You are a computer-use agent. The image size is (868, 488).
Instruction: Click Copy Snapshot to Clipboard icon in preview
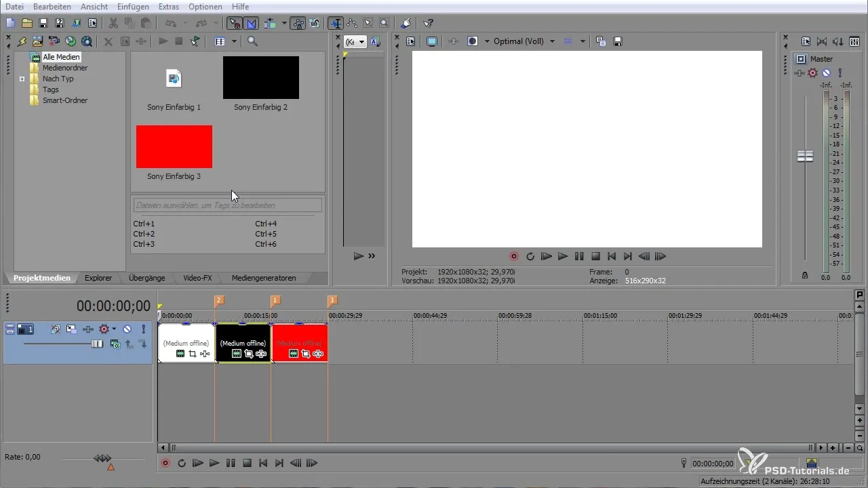(601, 41)
